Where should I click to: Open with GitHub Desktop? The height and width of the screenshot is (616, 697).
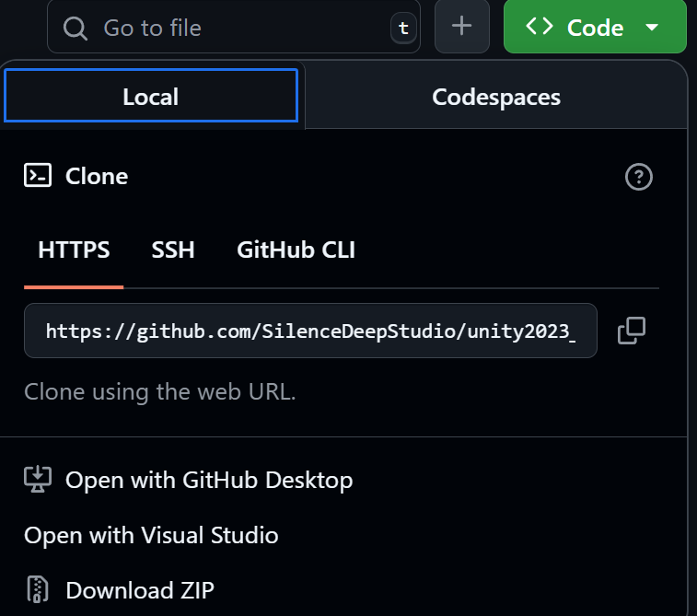[189, 480]
